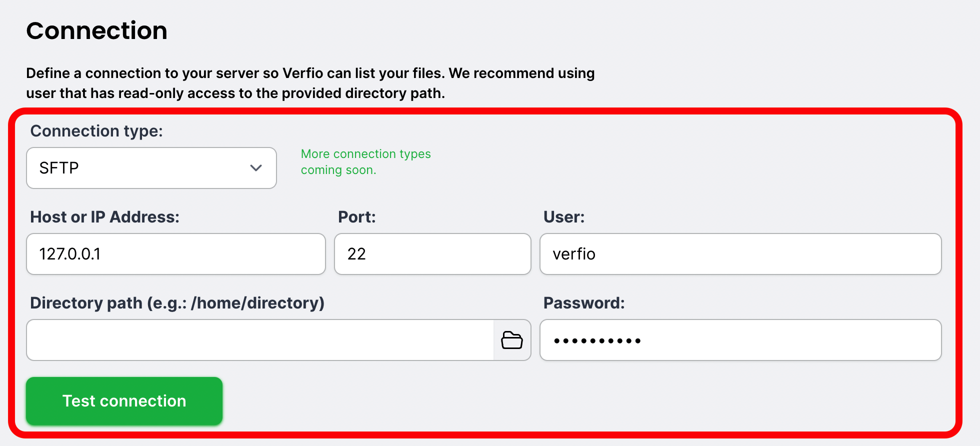Click the 'More connection types coming soon.' text
Screen dimensions: 980x446
(365, 162)
